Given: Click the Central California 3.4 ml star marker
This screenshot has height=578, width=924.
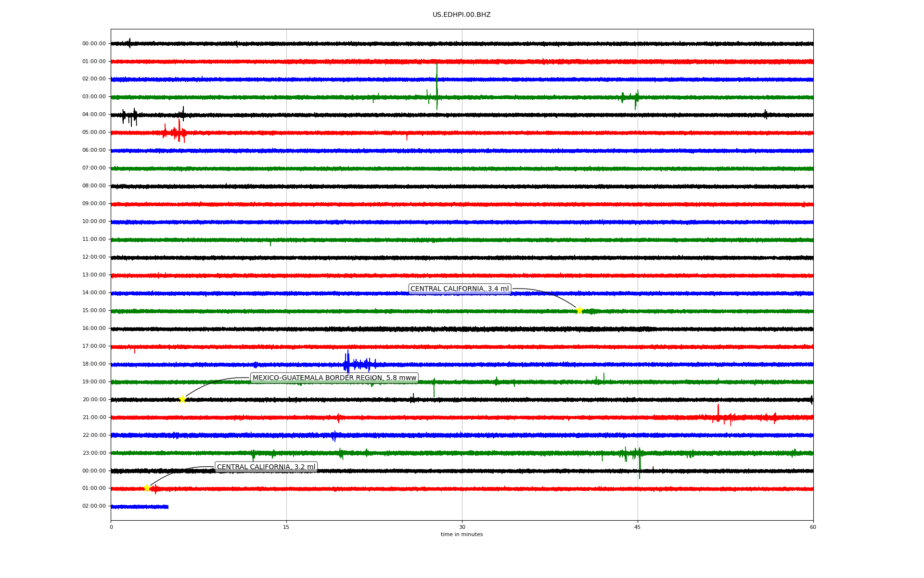Looking at the screenshot, I should coord(579,310).
